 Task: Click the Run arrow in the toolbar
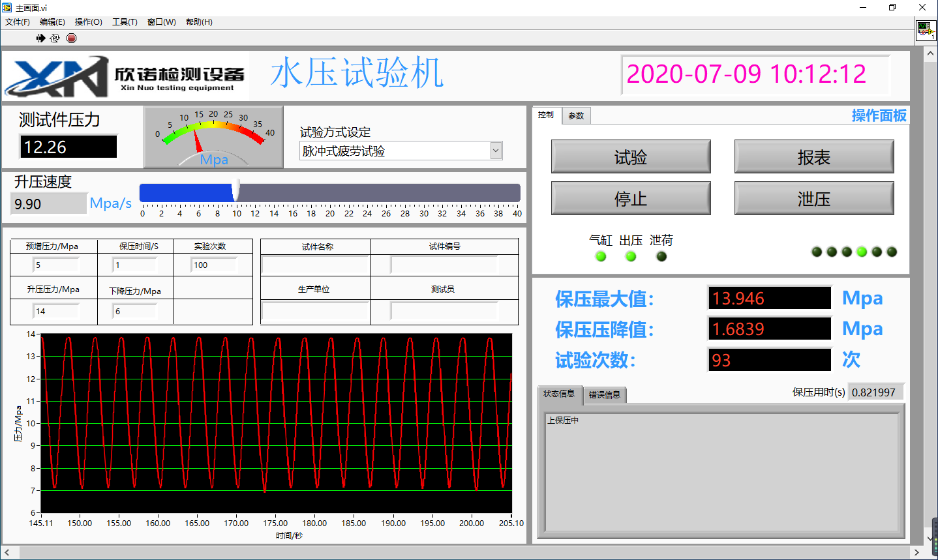coord(40,38)
